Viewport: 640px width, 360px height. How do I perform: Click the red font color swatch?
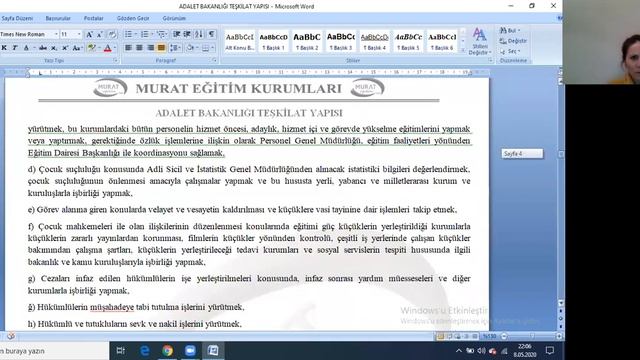(x=108, y=48)
